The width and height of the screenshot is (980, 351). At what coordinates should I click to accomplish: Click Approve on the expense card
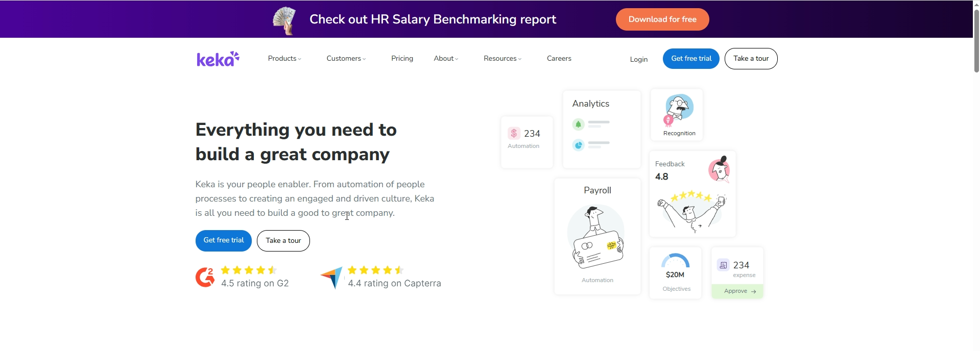[737, 291]
